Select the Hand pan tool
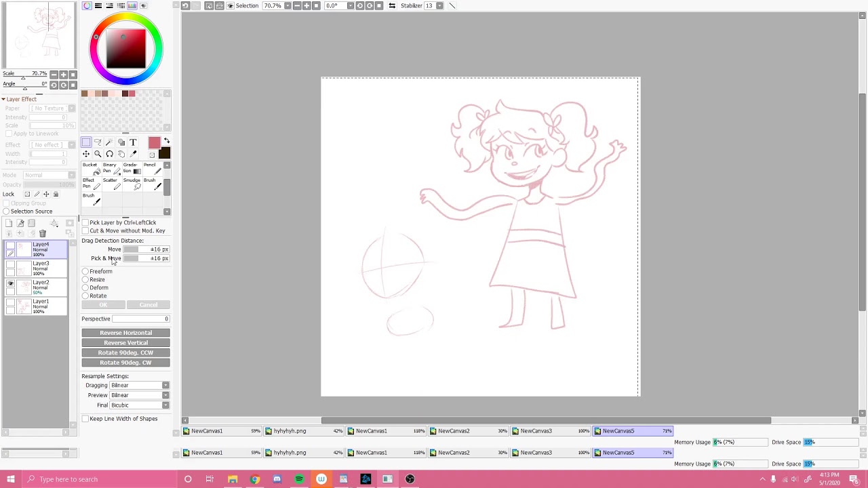The height and width of the screenshot is (488, 868). (121, 154)
